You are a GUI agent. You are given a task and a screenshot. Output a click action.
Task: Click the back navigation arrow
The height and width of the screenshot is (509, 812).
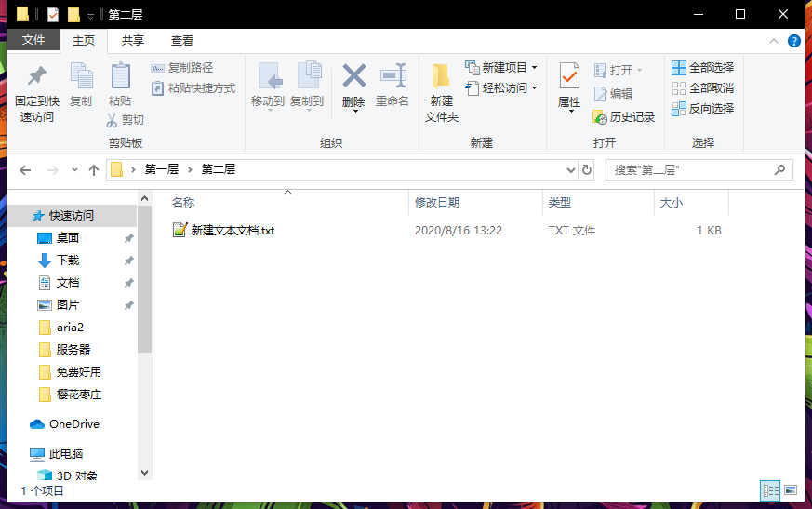pos(25,170)
